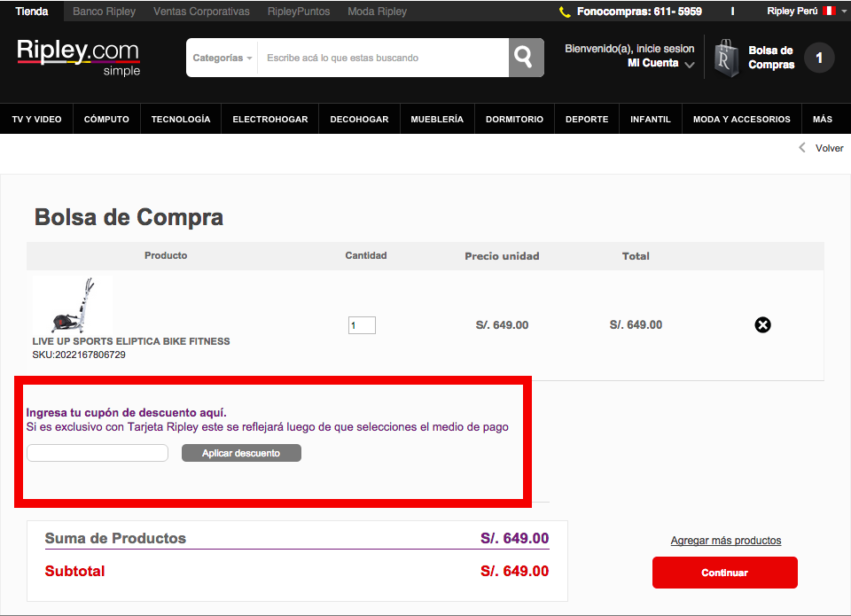Click the Total column value S/. 649.00
This screenshot has height=616, width=851.
[x=636, y=325]
